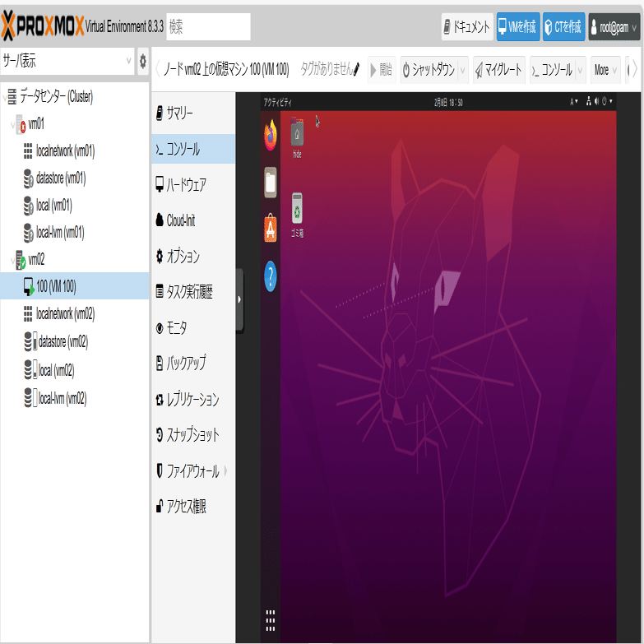Click the toolbar コンソール button

coord(553,70)
